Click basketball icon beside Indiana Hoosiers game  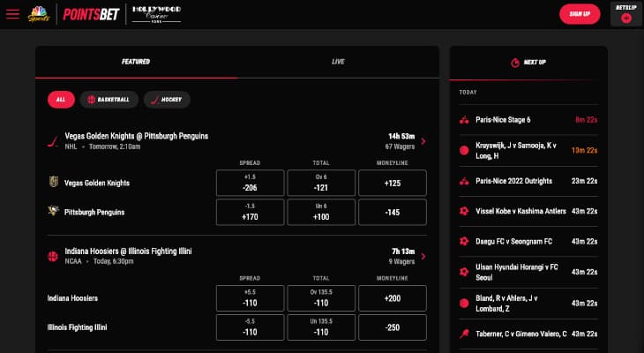[x=53, y=256]
